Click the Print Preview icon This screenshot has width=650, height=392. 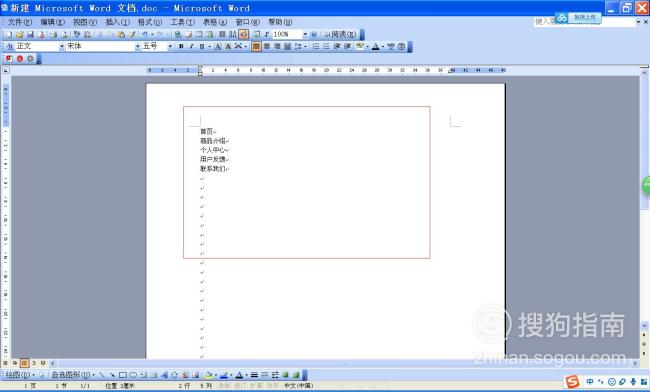[x=64, y=34]
